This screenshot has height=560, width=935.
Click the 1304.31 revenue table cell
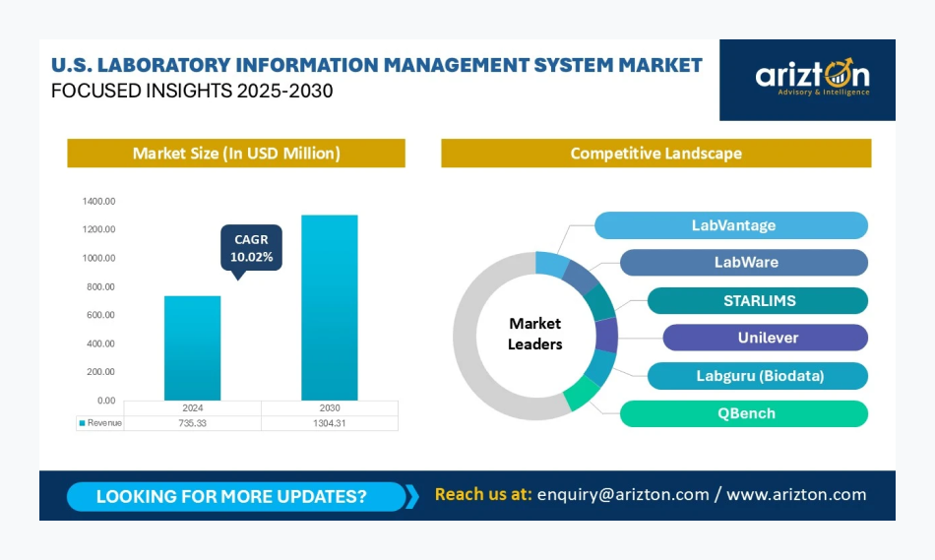[x=329, y=423]
